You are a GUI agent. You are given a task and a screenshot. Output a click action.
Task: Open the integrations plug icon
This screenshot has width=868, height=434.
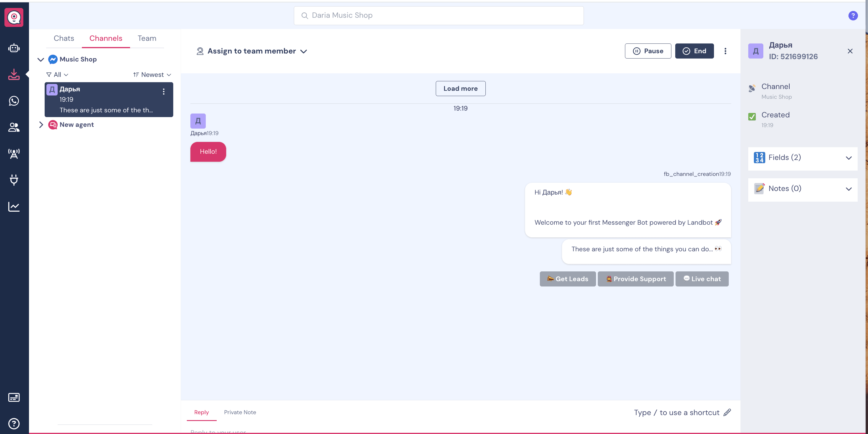14,180
